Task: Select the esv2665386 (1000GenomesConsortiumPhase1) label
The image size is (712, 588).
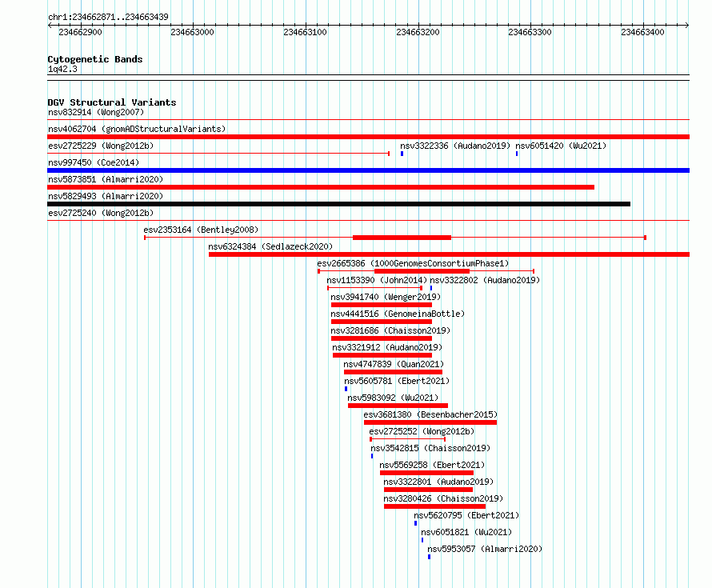Action: tap(413, 263)
